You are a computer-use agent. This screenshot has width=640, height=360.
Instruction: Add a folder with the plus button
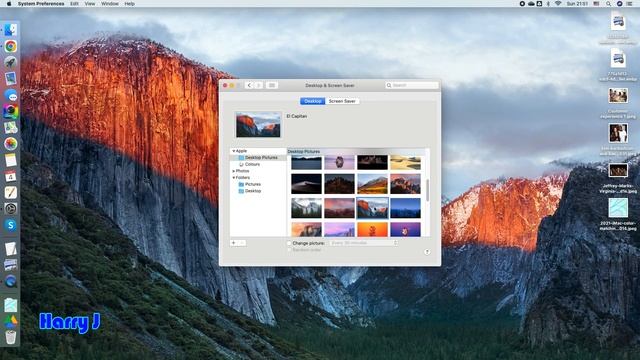(x=234, y=243)
